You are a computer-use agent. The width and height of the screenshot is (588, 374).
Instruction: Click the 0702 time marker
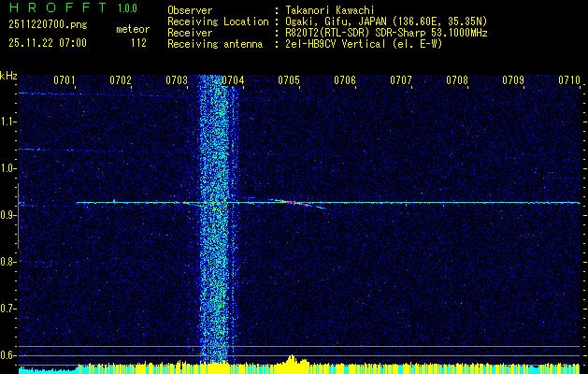tap(121, 79)
